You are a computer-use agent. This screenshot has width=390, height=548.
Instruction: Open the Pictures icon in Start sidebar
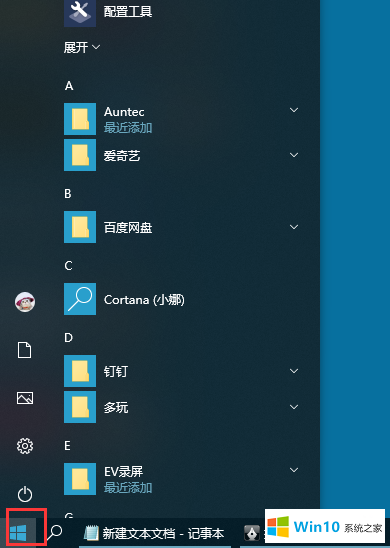pyautogui.click(x=25, y=398)
